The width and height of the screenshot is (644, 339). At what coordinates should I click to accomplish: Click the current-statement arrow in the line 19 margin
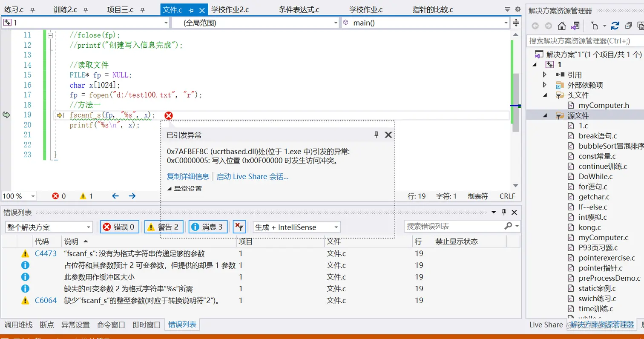pos(59,115)
